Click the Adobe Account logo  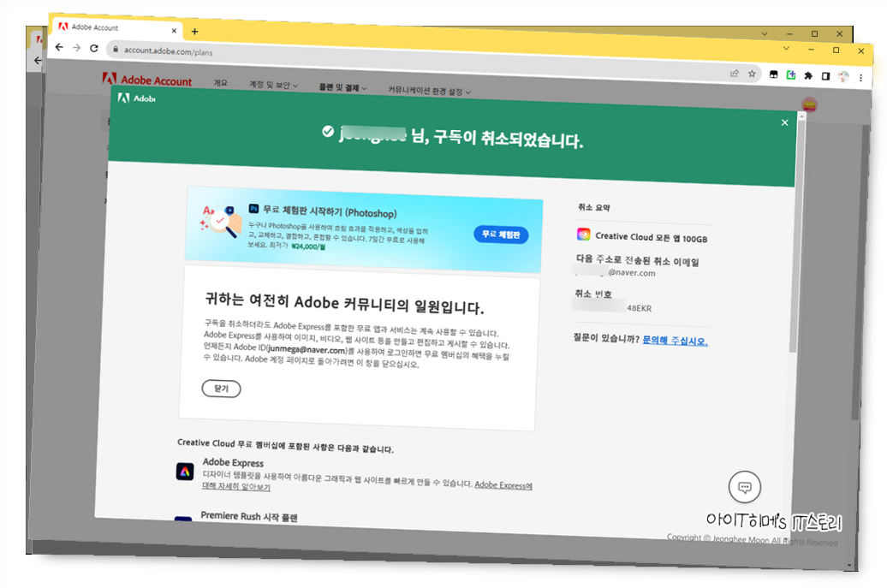(x=147, y=80)
